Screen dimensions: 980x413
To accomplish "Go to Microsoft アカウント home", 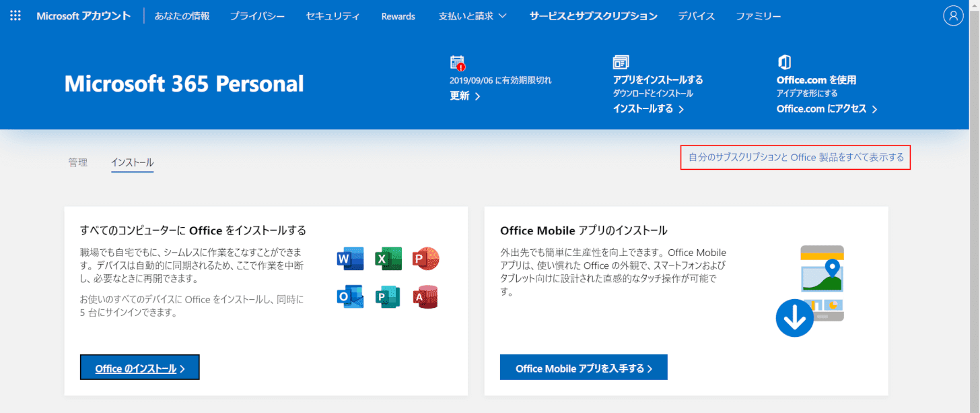I will (x=83, y=16).
